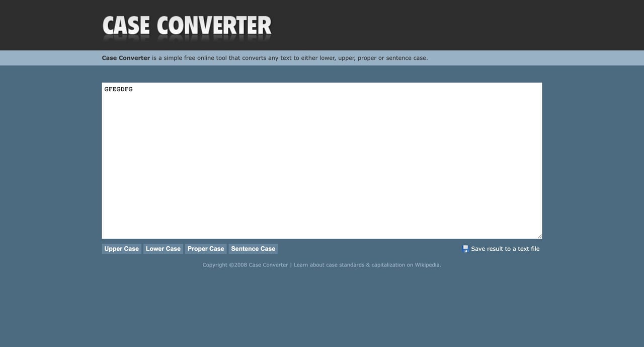Open the 'Save result to a text file' link
644x347 pixels.
505,248
